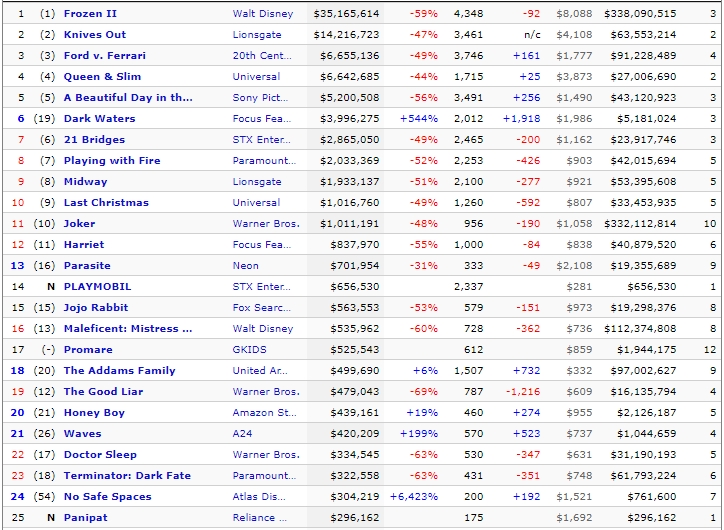Select The Addams Family total $97,002,627
The height and width of the screenshot is (530, 724).
tap(643, 371)
